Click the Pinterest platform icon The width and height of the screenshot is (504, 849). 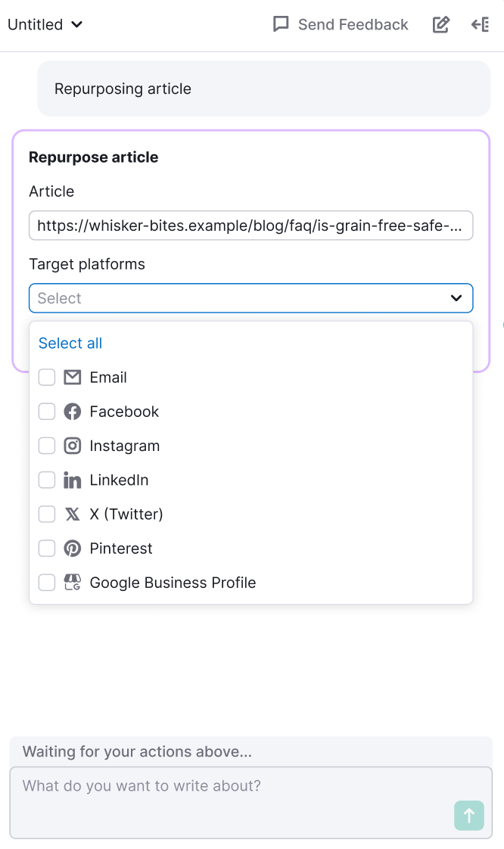(72, 548)
